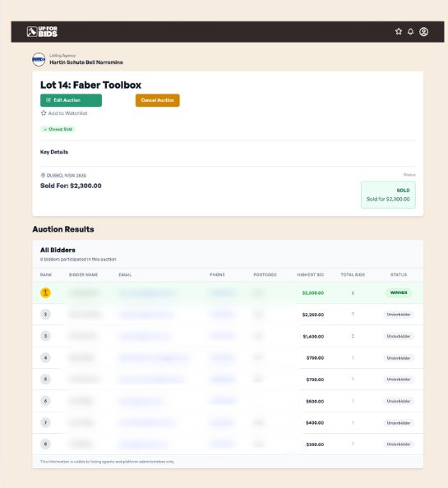Click Underbidder badge in $1,400.00 row
Image resolution: width=448 pixels, height=488 pixels.
click(399, 337)
